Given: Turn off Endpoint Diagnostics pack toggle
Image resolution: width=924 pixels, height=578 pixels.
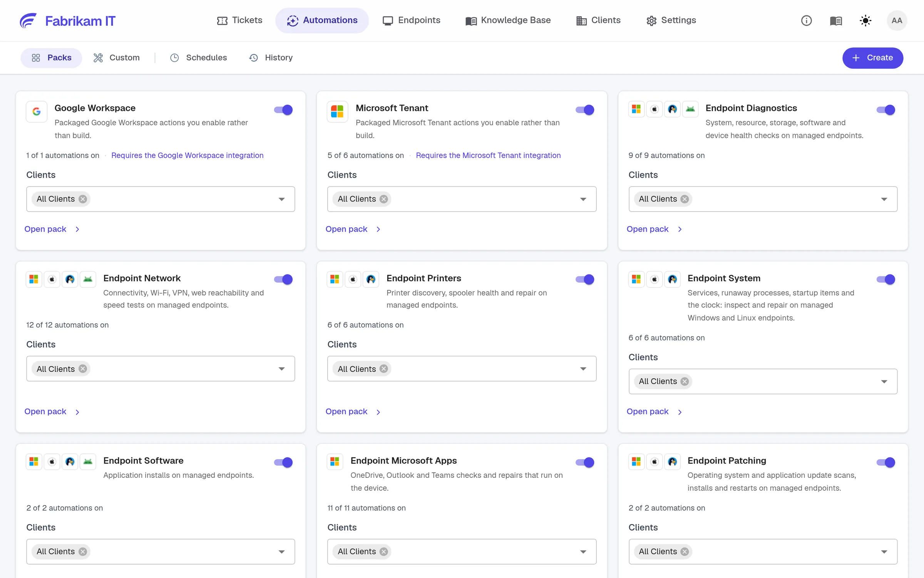Looking at the screenshot, I should coord(886,110).
